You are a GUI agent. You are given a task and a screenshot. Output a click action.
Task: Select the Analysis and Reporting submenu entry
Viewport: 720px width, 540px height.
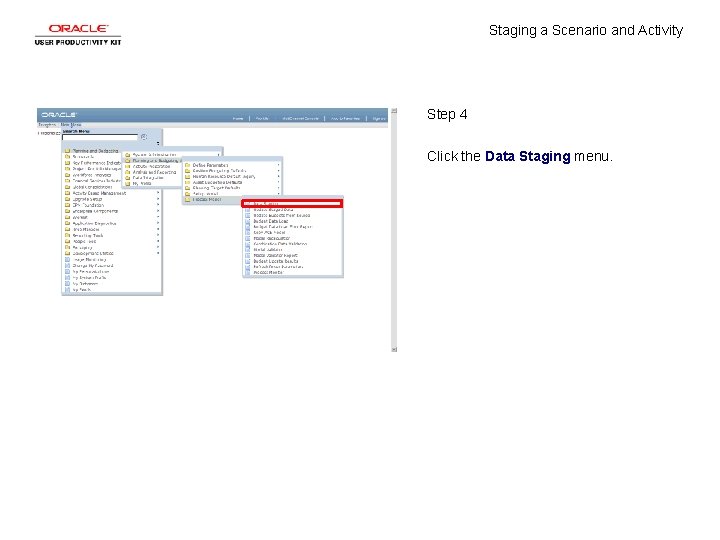coord(154,172)
